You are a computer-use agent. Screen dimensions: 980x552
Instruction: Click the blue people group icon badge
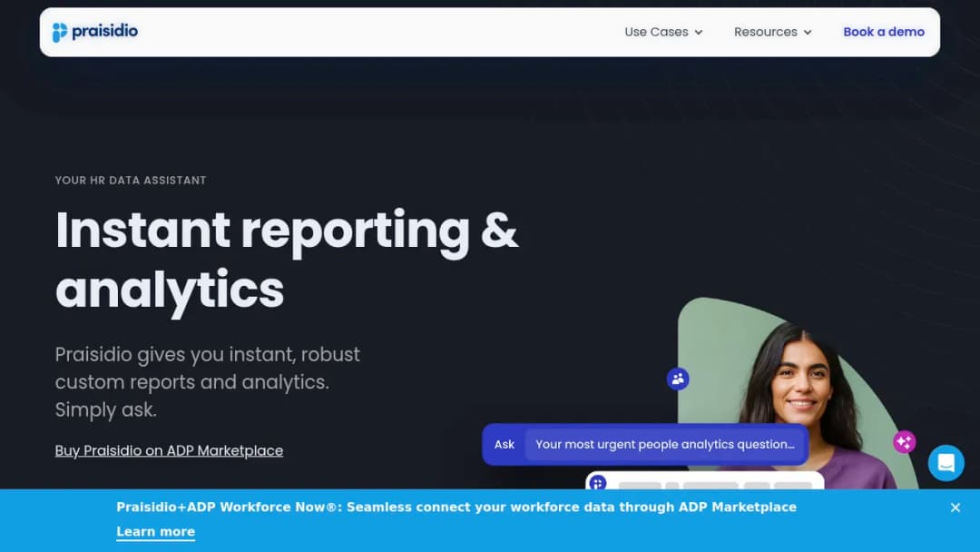tap(678, 379)
